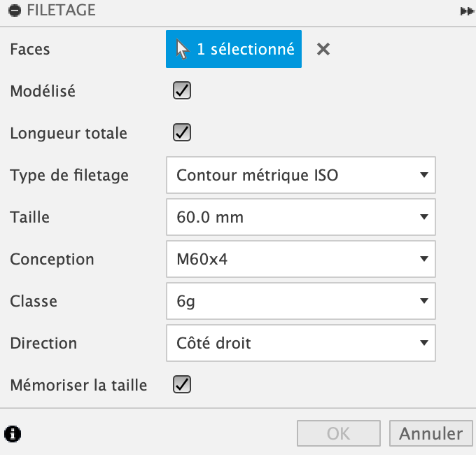Click the 'Type de filetage' label

(69, 175)
